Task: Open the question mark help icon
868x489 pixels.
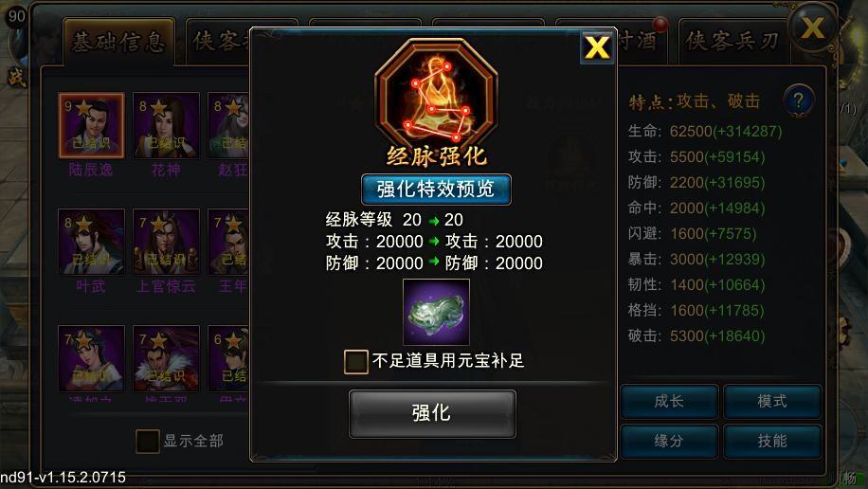Action: [798, 100]
